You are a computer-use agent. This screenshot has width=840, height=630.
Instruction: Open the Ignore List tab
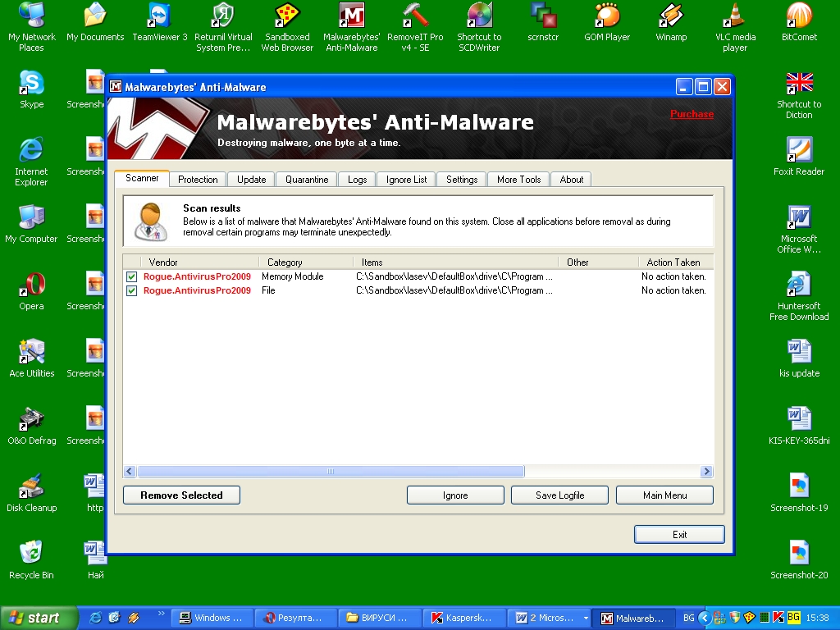click(406, 180)
